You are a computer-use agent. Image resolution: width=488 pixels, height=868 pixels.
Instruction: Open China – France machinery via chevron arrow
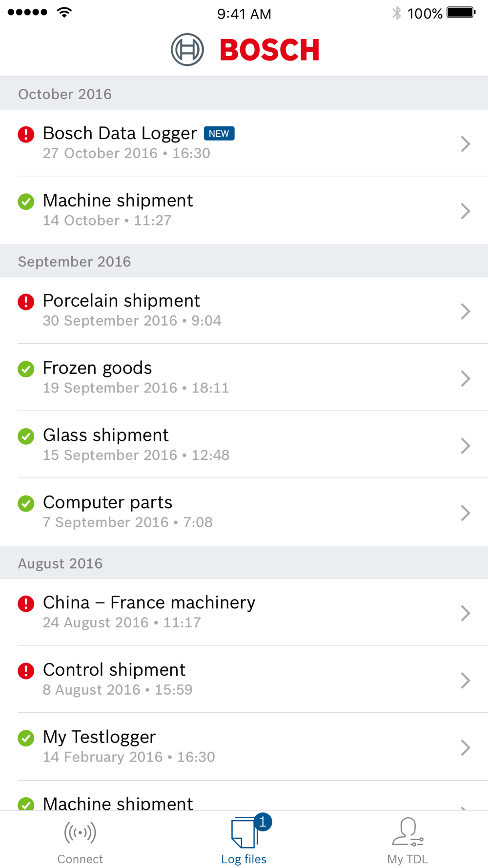(x=465, y=613)
